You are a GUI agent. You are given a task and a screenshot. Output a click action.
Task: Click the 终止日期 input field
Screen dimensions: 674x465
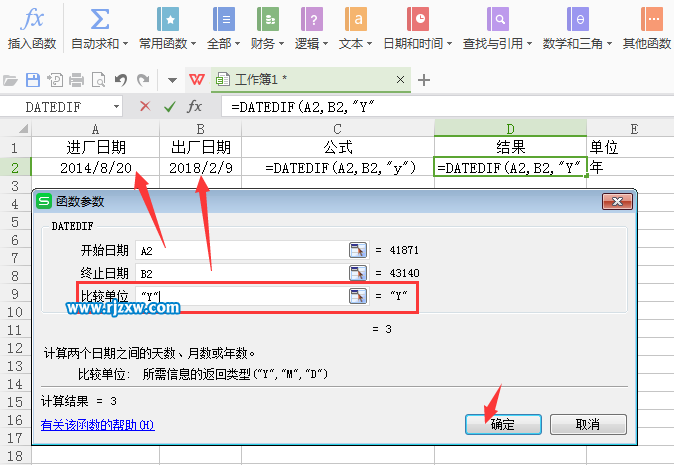point(243,273)
